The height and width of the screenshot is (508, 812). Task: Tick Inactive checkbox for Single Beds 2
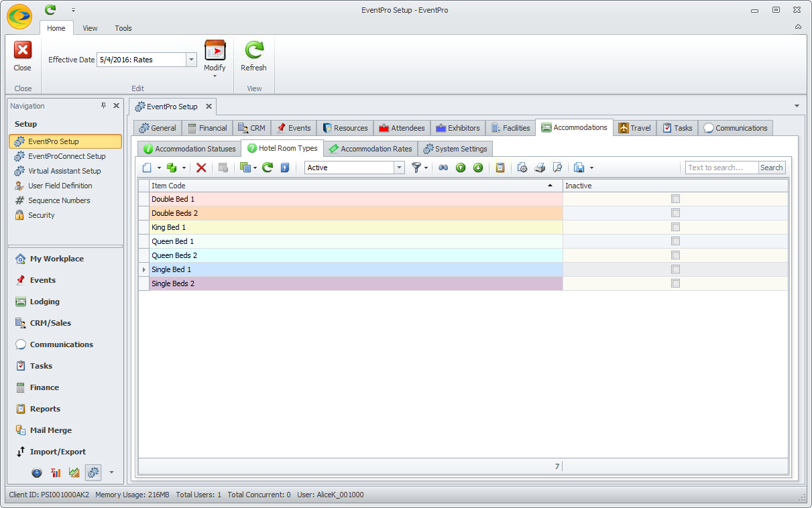coord(675,283)
